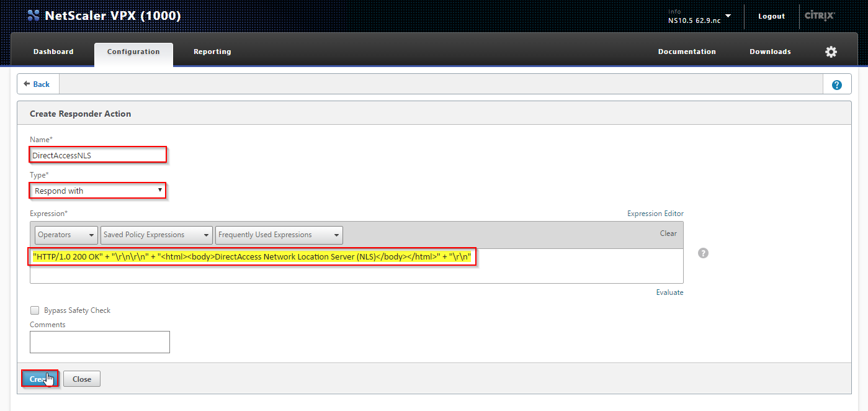Open the Type dropdown showing Respond with

point(98,191)
